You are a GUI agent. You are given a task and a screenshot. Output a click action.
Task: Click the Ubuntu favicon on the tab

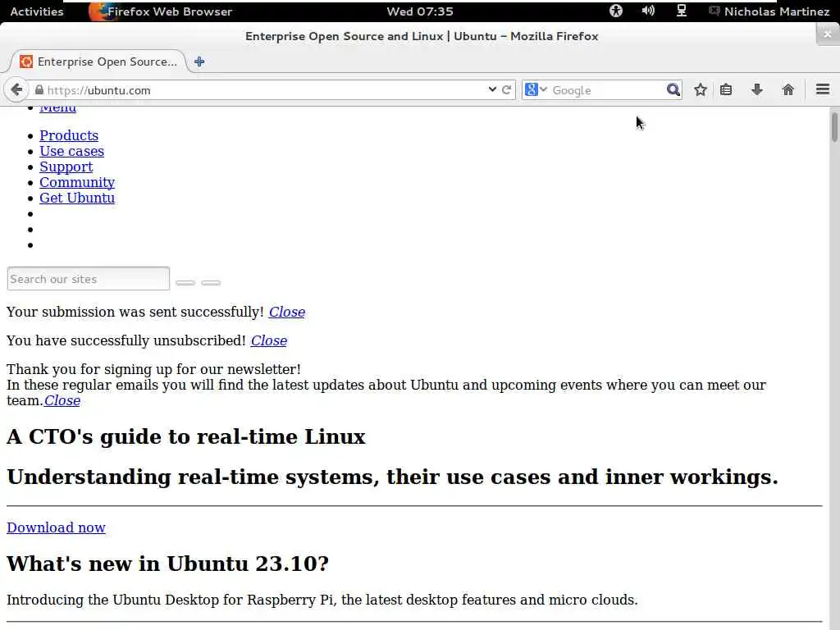25,62
